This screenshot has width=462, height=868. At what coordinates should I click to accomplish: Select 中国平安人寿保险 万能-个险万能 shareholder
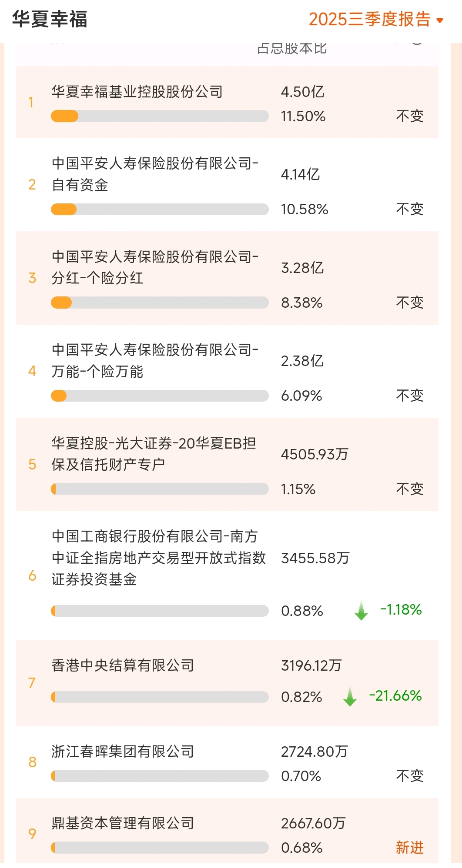(x=155, y=360)
